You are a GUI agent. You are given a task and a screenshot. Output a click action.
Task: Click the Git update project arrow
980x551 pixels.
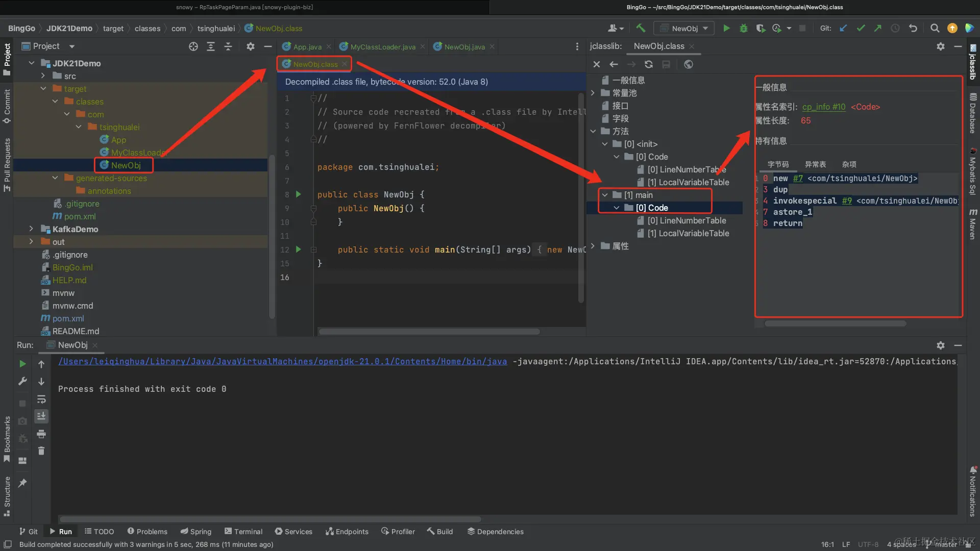click(x=843, y=29)
